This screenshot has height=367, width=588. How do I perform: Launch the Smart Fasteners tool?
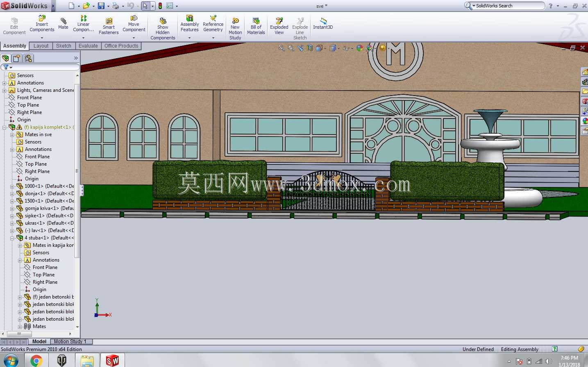(x=109, y=26)
